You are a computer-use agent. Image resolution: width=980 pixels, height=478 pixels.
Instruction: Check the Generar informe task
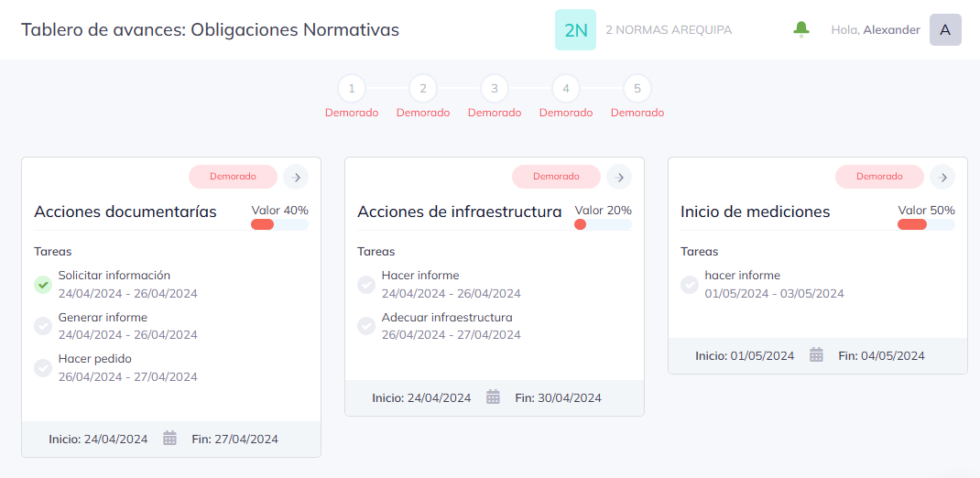42,326
